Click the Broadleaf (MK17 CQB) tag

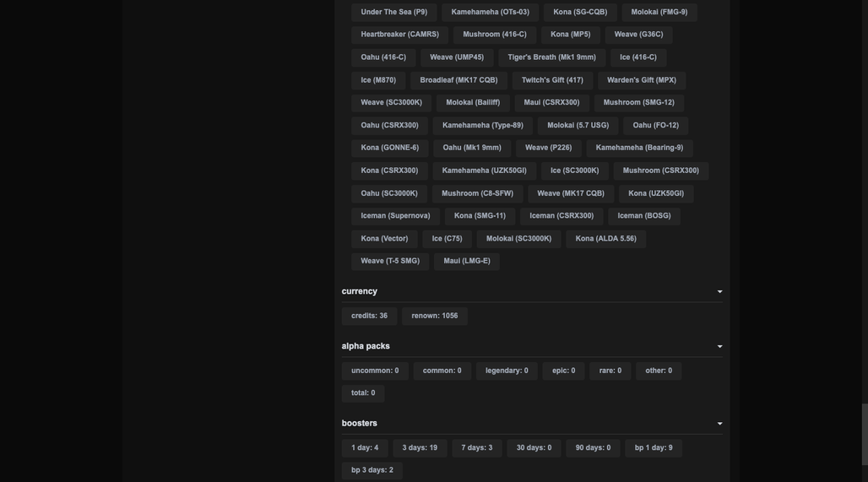459,80
